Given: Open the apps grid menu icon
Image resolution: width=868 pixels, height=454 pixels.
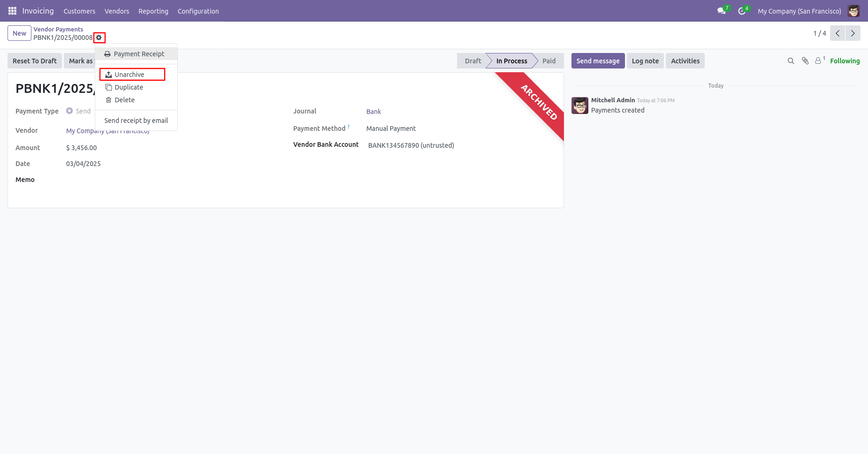Looking at the screenshot, I should click(12, 11).
